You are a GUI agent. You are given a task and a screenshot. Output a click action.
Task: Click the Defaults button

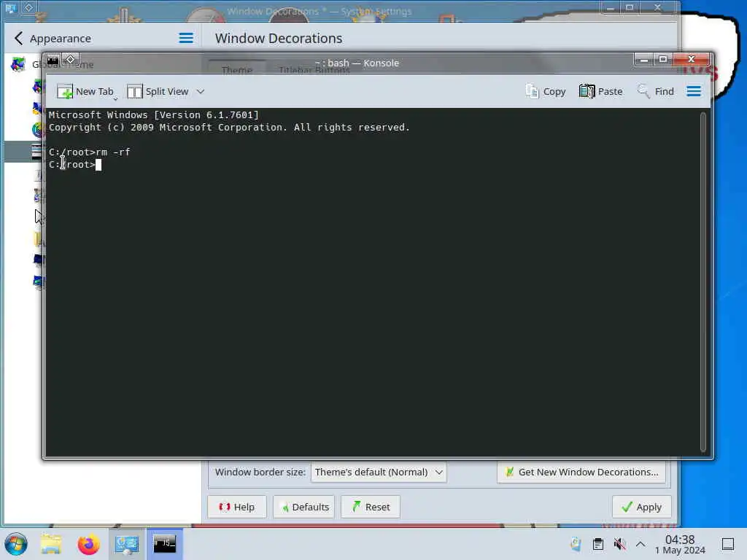pos(304,507)
